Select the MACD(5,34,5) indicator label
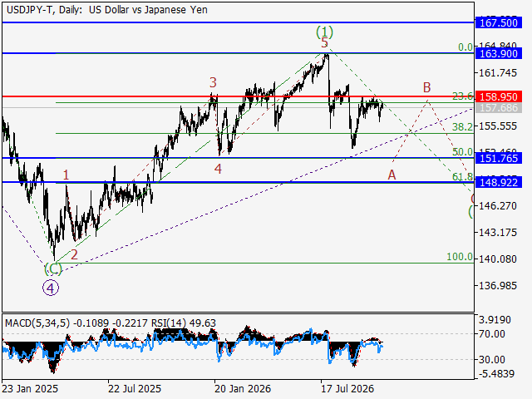 (37, 323)
